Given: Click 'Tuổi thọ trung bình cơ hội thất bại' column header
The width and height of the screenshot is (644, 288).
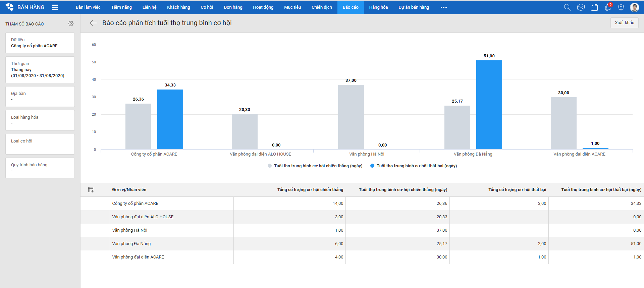Looking at the screenshot, I should tap(601, 190).
